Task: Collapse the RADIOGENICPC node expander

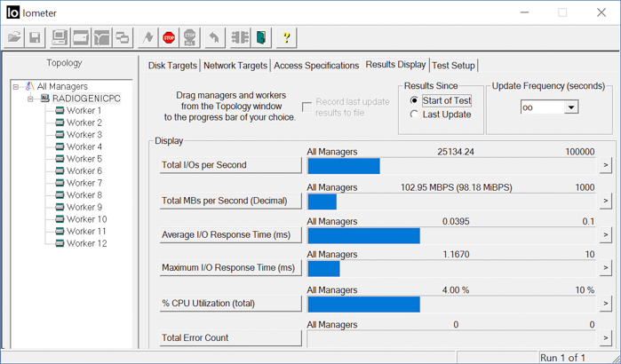Action: coord(30,99)
